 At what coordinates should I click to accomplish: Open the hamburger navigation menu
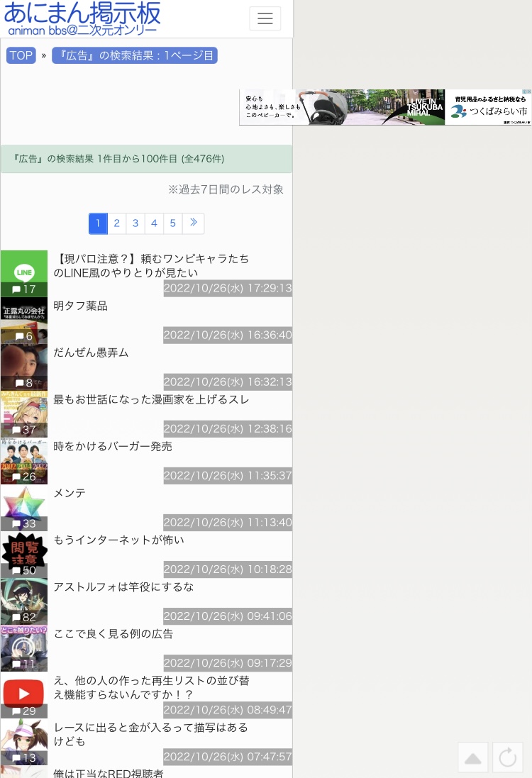coord(265,19)
